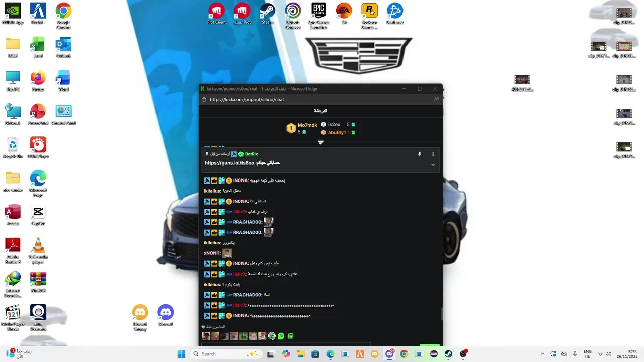Viewport: 644px width, 362px height.
Task: Open Discord with notifications in taskbar
Action: [389, 354]
